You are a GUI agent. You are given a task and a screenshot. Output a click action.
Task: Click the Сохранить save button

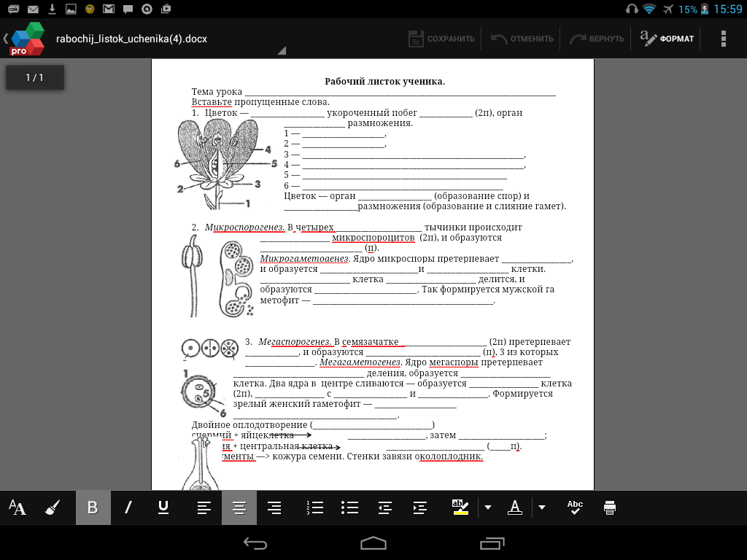(441, 39)
